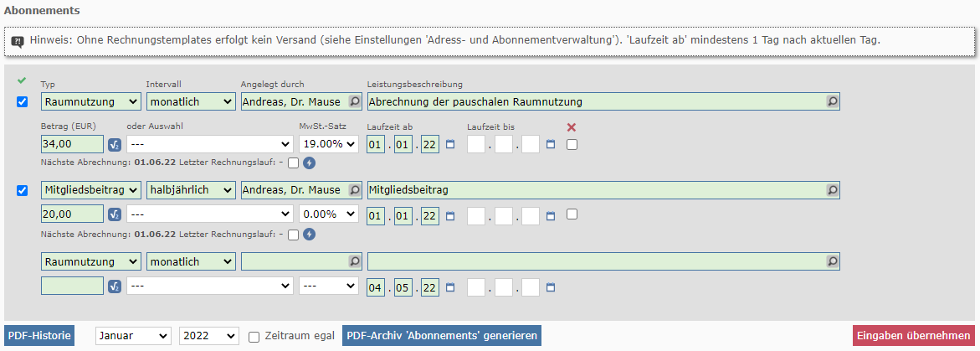Open the 'Laufzeit ab' calendar next to 04.05.22
Screen dimensions: 980x351
pyautogui.click(x=450, y=287)
